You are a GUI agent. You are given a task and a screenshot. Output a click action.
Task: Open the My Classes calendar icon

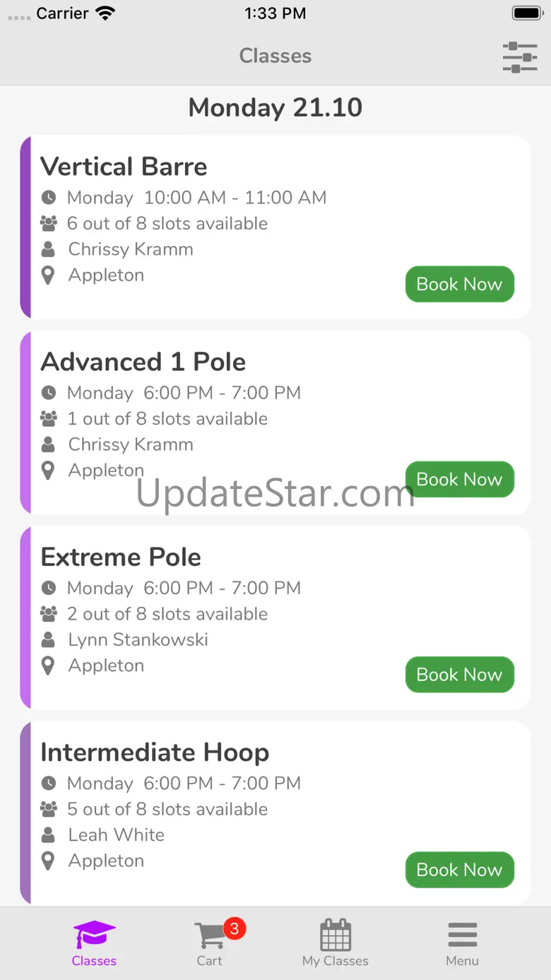point(336,935)
